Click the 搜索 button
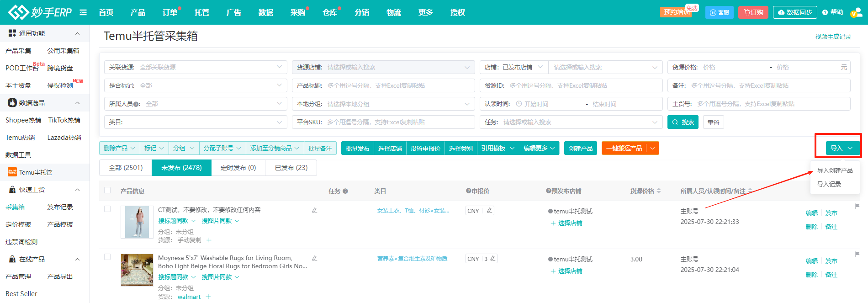868x303 pixels. point(683,122)
